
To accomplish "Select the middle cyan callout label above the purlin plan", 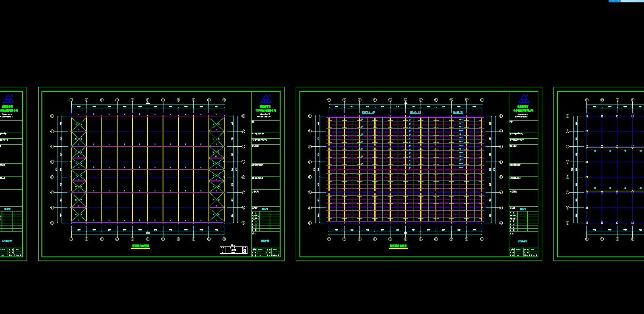I will click(415, 112).
